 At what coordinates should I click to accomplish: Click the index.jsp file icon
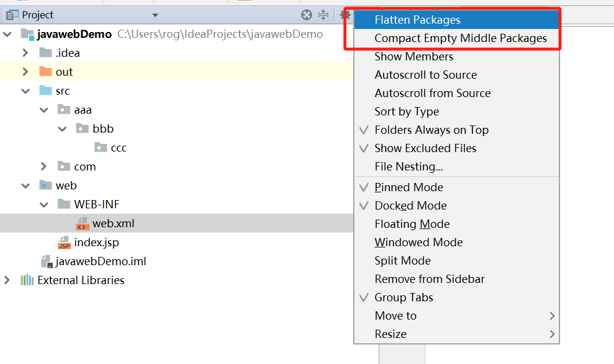(x=64, y=242)
